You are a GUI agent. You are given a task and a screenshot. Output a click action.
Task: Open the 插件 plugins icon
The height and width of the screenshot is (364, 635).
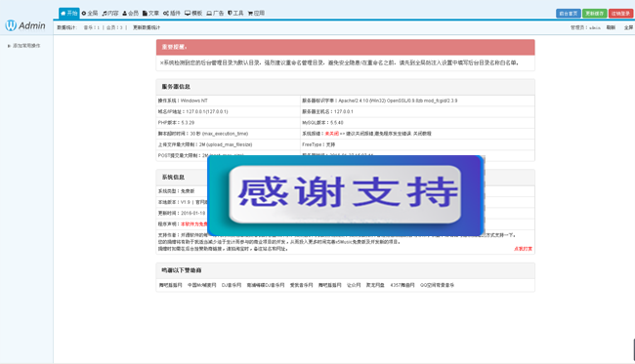166,14
